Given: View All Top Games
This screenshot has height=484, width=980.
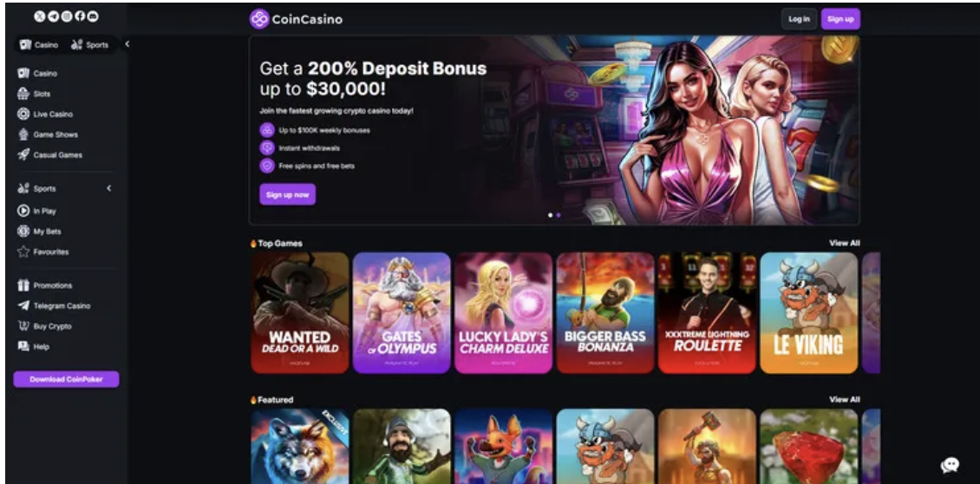Looking at the screenshot, I should point(845,243).
